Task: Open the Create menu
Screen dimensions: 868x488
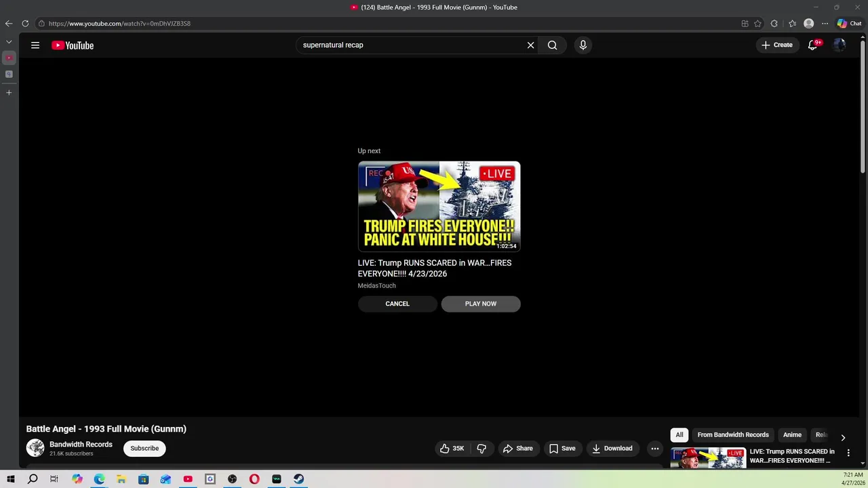Action: (777, 45)
